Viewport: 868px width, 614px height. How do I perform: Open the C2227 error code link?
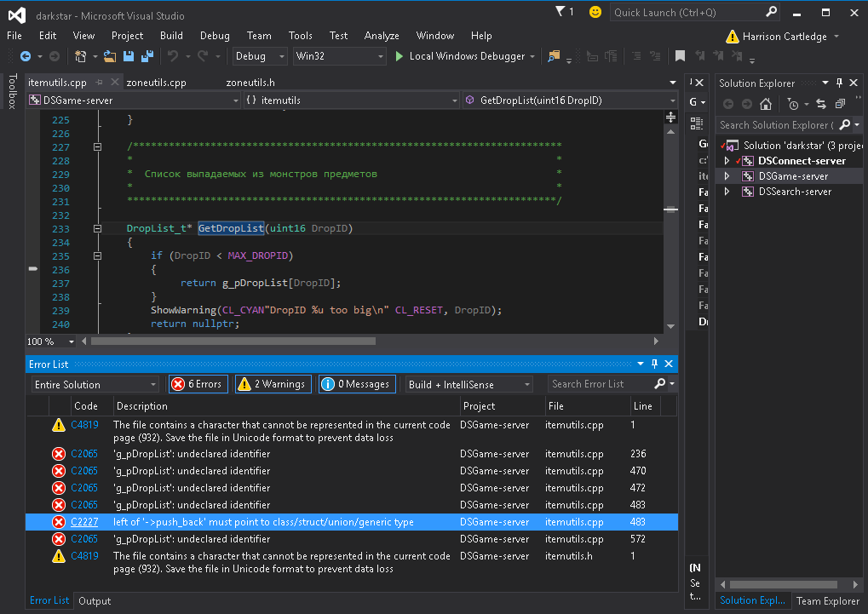[x=84, y=522]
